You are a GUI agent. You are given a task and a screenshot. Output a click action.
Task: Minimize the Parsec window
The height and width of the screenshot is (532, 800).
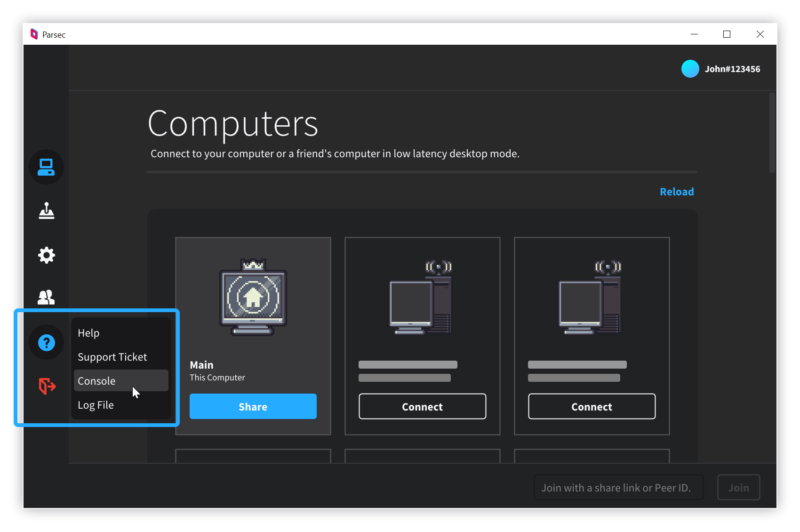pyautogui.click(x=694, y=34)
